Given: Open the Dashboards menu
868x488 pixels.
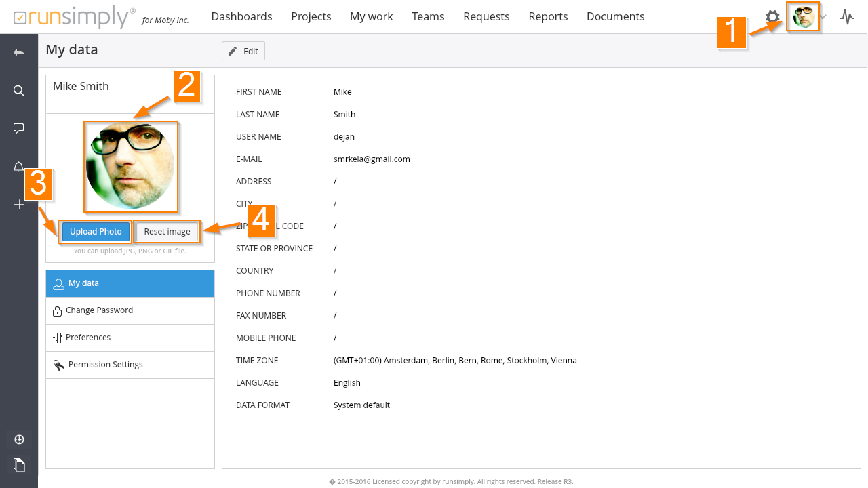Looking at the screenshot, I should 241,16.
